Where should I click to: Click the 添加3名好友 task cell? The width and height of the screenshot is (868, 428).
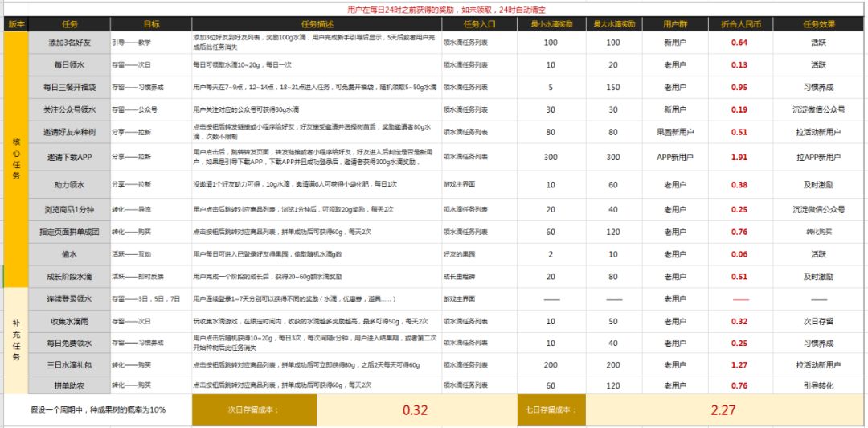tap(70, 43)
